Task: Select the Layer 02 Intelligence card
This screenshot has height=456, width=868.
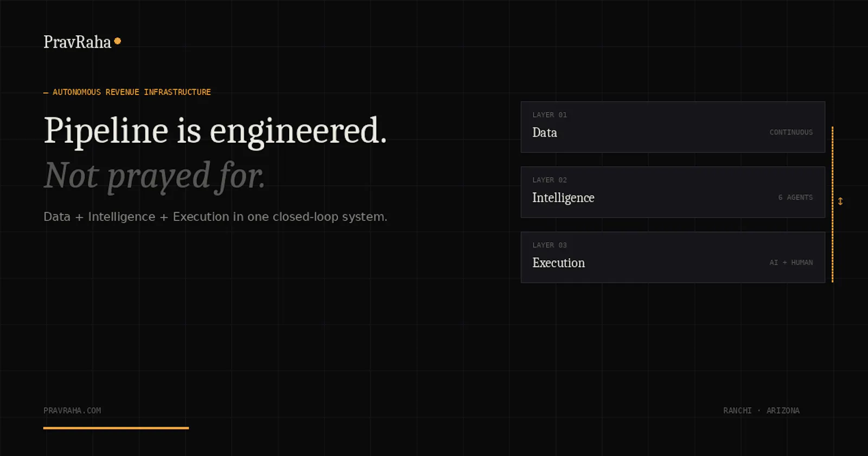Action: (x=673, y=192)
